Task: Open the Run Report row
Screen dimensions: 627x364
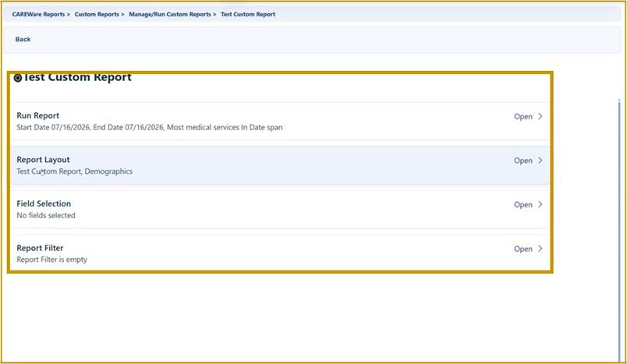Action: pos(280,121)
